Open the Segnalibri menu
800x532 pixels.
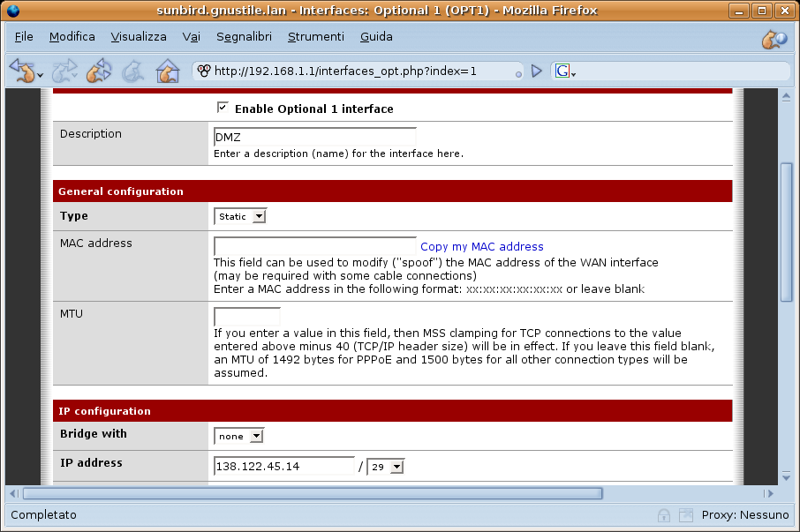click(x=243, y=37)
